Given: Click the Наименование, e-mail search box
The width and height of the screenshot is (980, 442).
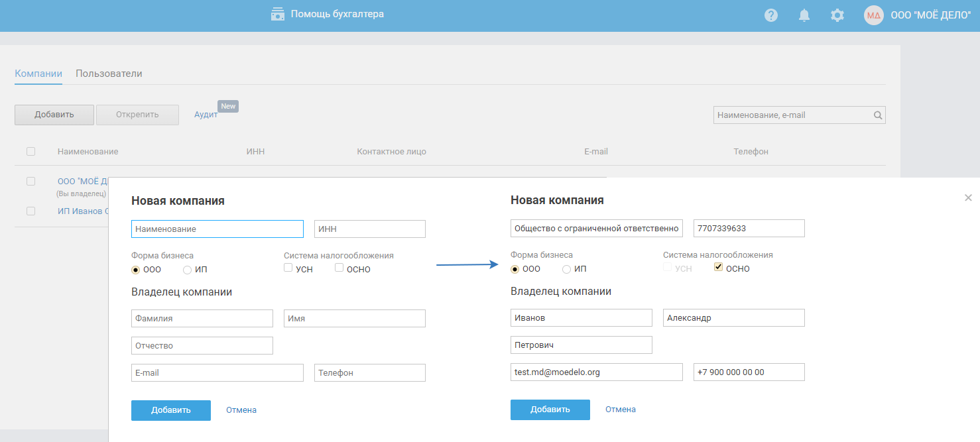Looking at the screenshot, I should tap(792, 115).
